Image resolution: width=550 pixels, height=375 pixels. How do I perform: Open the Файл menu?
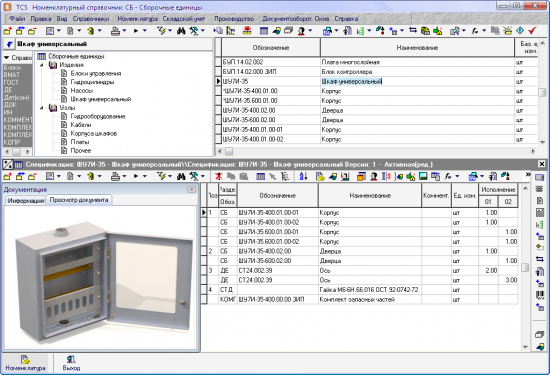click(17, 19)
